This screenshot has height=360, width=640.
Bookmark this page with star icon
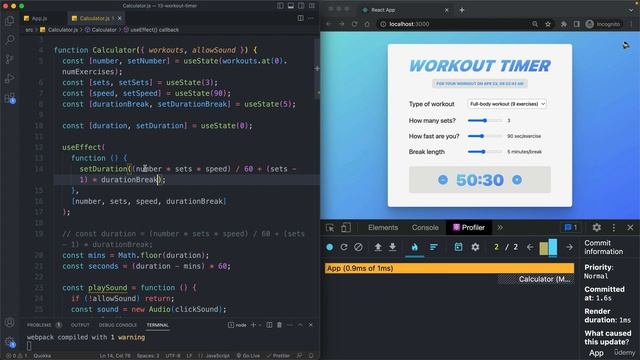click(x=548, y=24)
